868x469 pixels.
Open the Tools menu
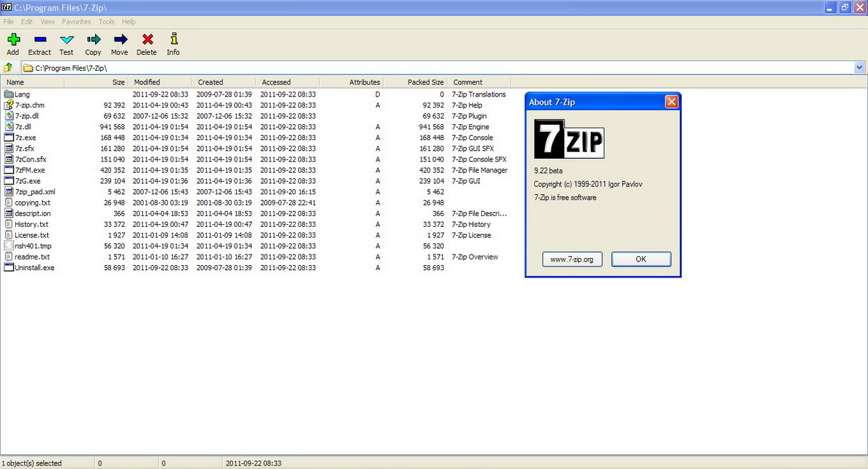pos(106,22)
